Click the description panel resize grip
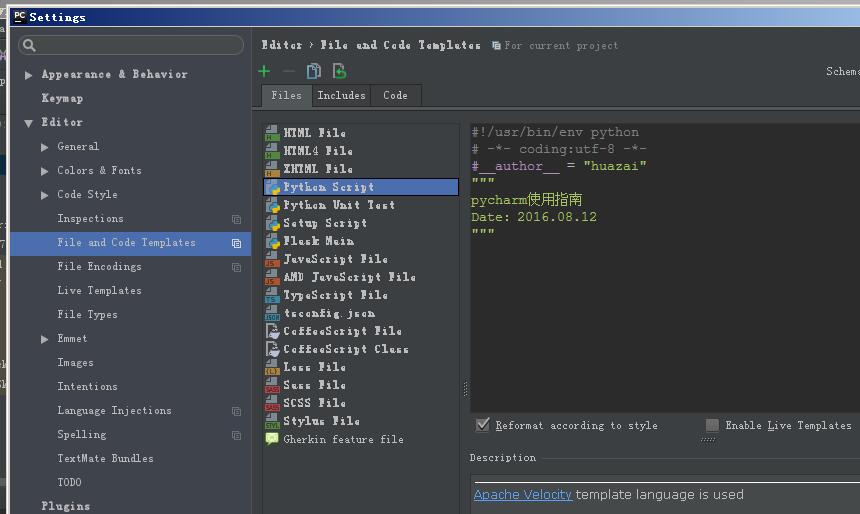Viewport: 860px width, 514px height. click(708, 440)
